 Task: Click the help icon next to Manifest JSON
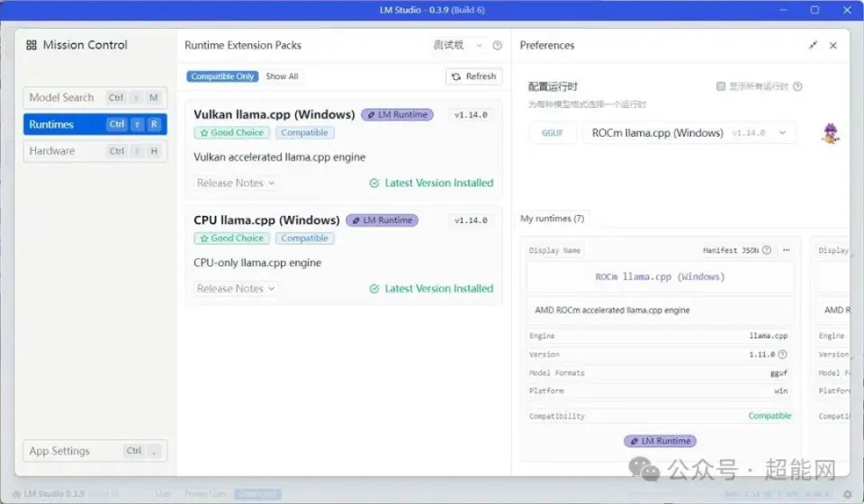[x=767, y=250]
